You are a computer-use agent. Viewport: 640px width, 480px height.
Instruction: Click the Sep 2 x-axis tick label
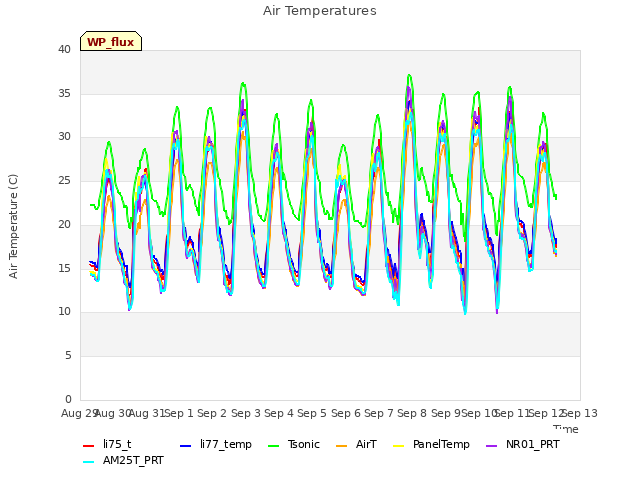212,413
